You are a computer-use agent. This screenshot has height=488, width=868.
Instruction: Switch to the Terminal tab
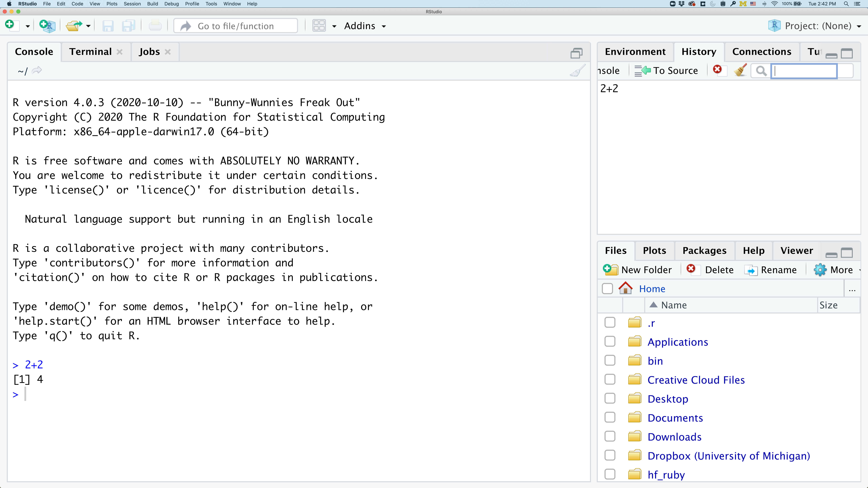click(x=90, y=52)
